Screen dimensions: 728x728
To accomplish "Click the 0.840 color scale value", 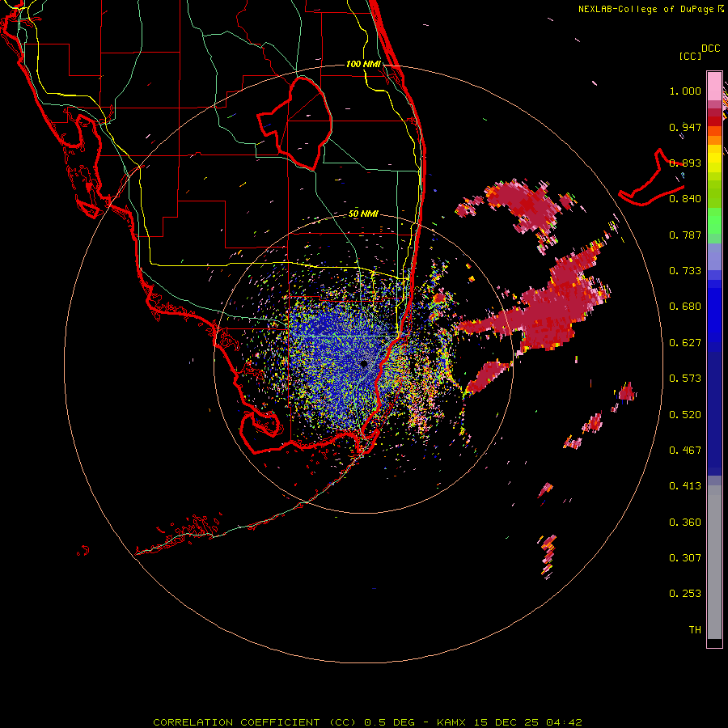I will [685, 199].
